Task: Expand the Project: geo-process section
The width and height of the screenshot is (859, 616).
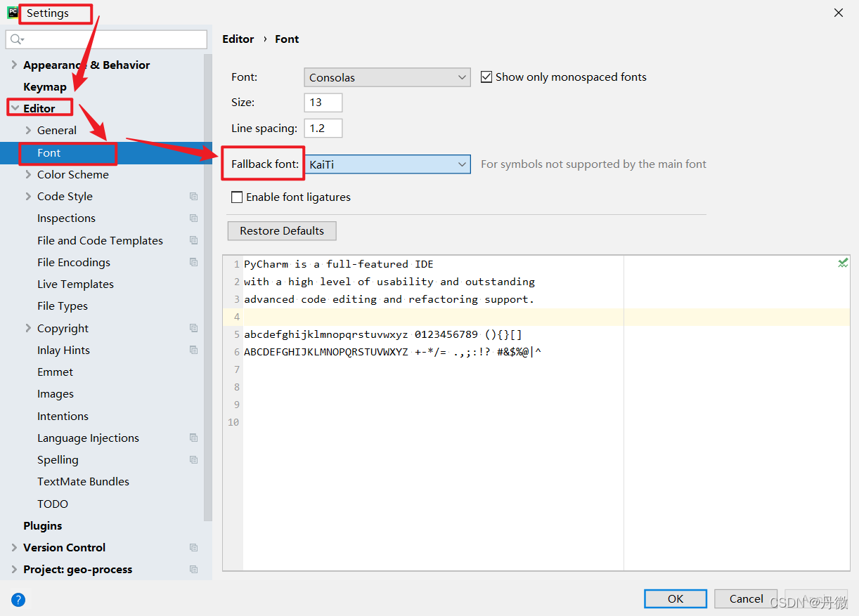Action: (x=14, y=570)
